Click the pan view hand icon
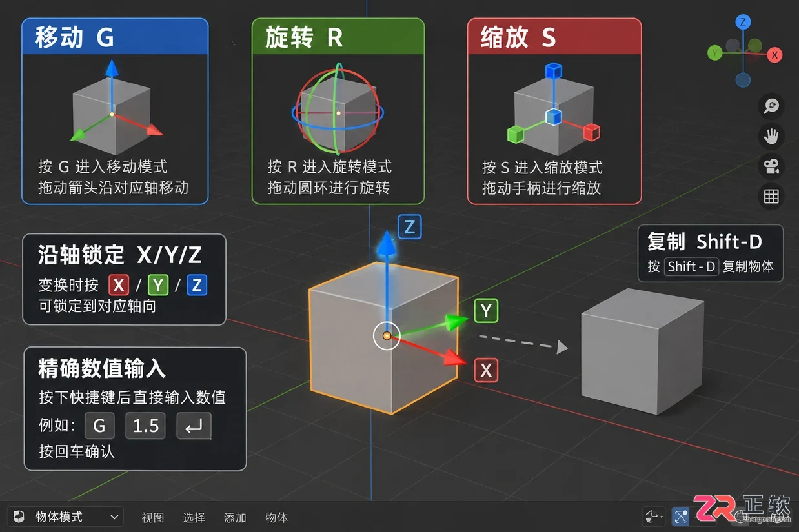Image resolution: width=799 pixels, height=532 pixels. pyautogui.click(x=771, y=137)
